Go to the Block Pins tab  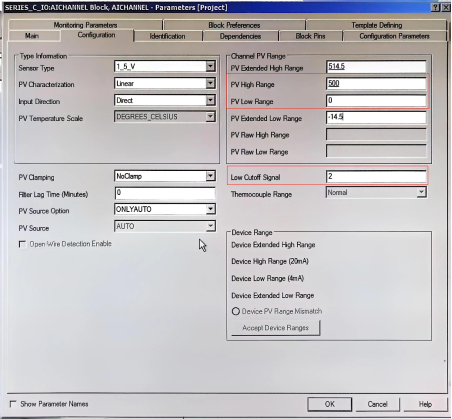tap(310, 36)
